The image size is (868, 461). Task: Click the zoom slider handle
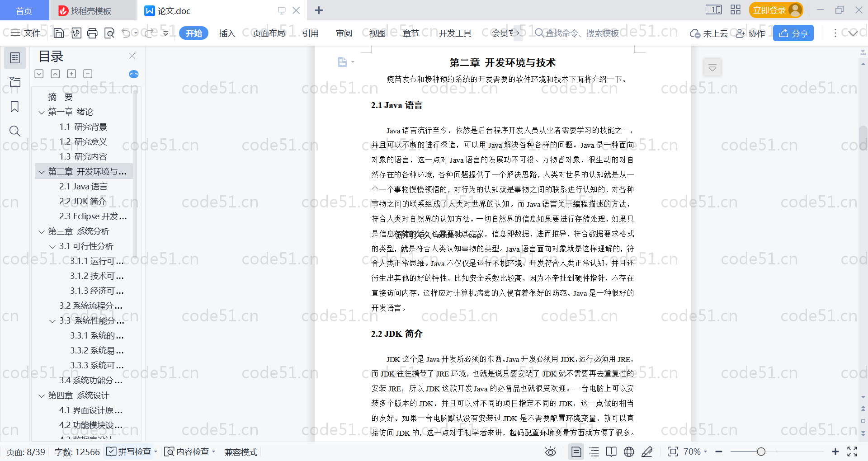click(x=761, y=452)
